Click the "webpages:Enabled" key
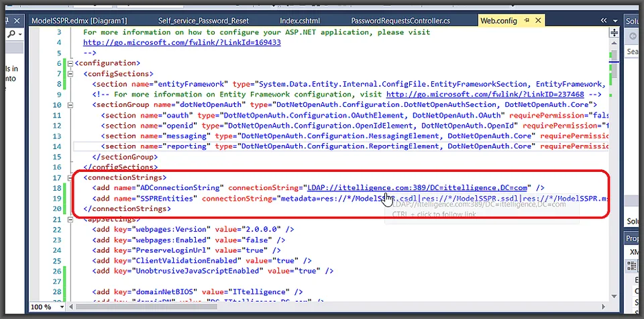 click(172, 240)
